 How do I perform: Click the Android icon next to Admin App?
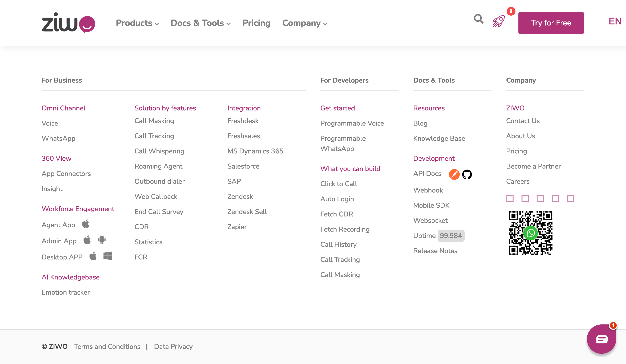102,240
